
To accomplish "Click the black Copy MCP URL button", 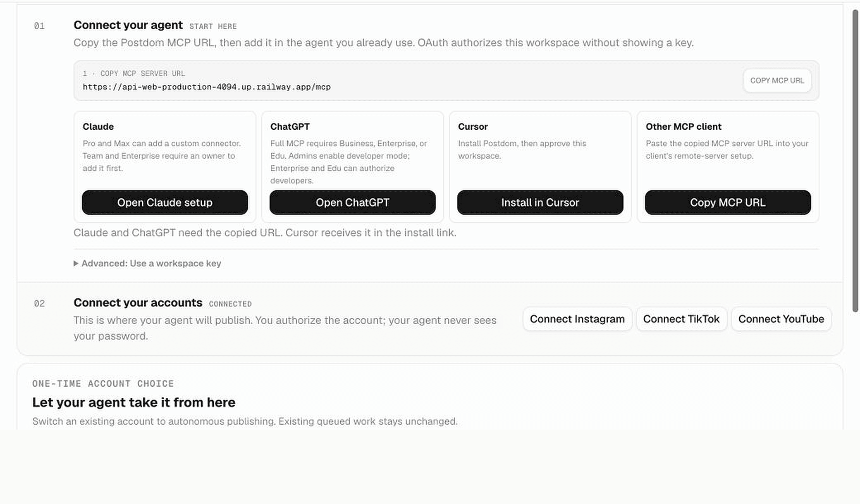I will (728, 202).
